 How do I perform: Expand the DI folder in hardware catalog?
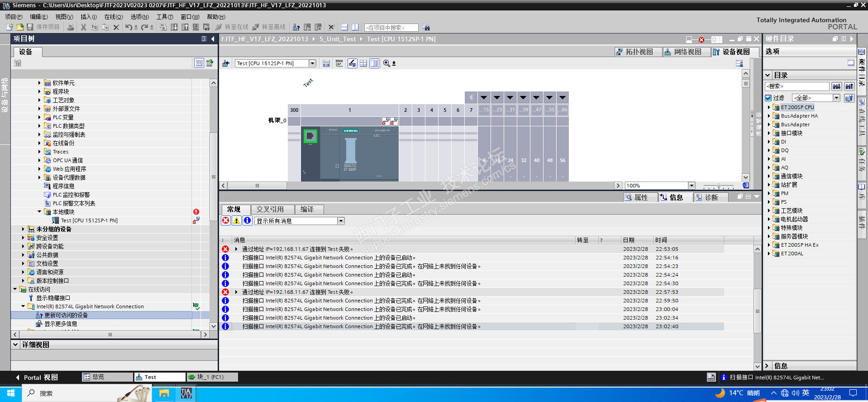pyautogui.click(x=769, y=142)
